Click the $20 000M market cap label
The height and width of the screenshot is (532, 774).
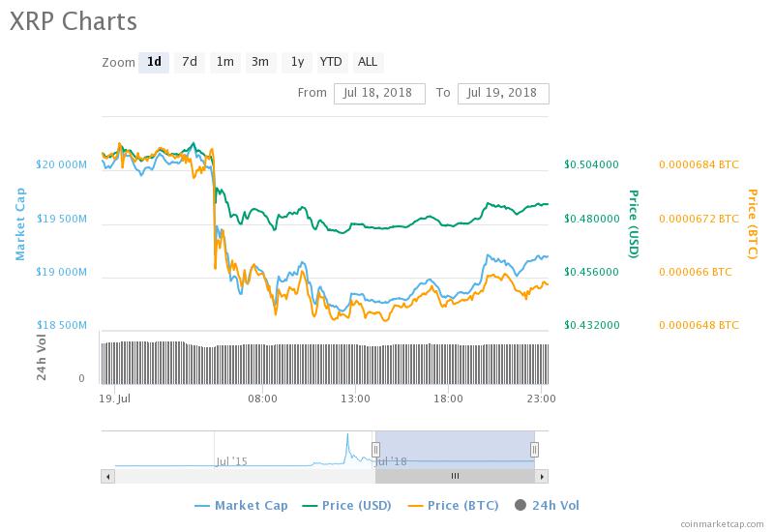[x=61, y=164]
